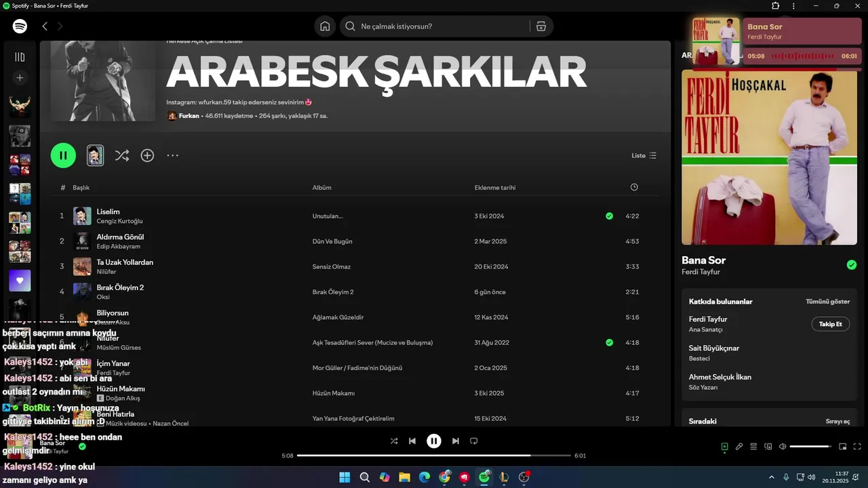Click green check on Nilüfer Müslüm Gürses row
Screen dimensions: 868x488
click(609, 343)
